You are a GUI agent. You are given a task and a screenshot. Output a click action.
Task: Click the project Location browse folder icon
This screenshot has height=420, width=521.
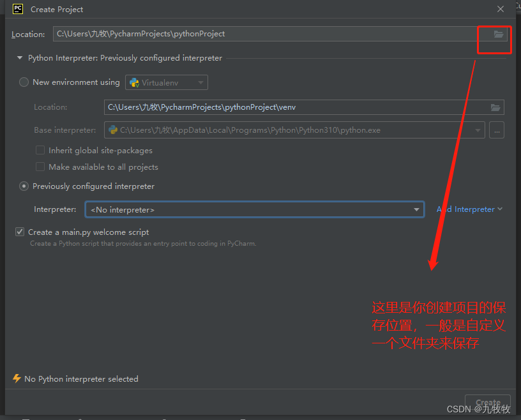pyautogui.click(x=499, y=34)
